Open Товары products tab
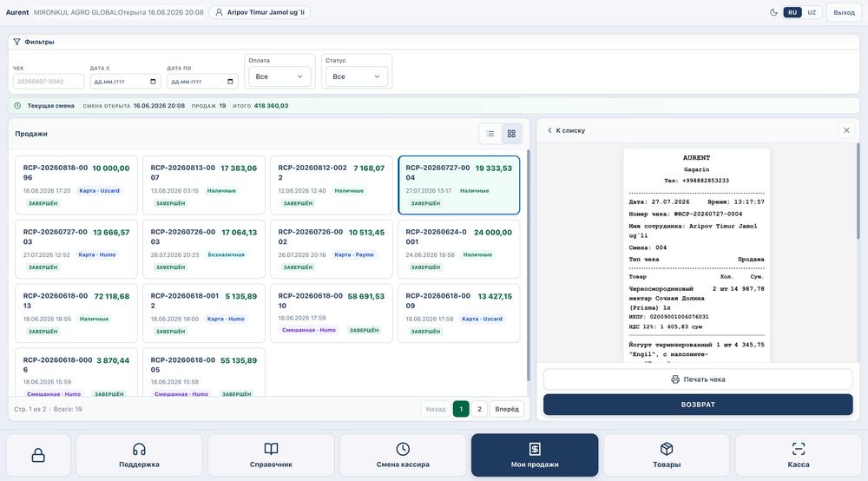 pyautogui.click(x=667, y=455)
